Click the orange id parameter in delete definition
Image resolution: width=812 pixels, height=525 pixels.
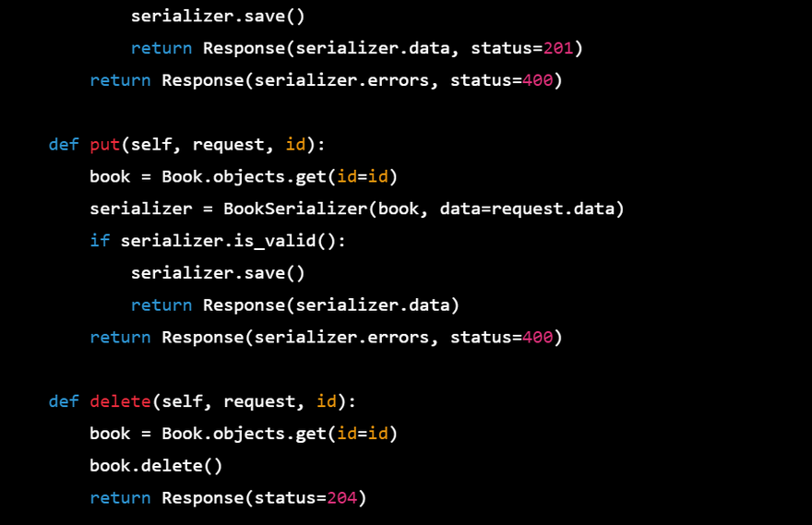327,401
